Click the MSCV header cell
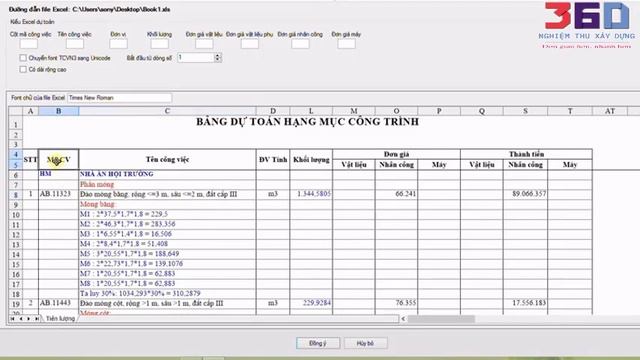The height and width of the screenshot is (360, 640). (x=58, y=159)
